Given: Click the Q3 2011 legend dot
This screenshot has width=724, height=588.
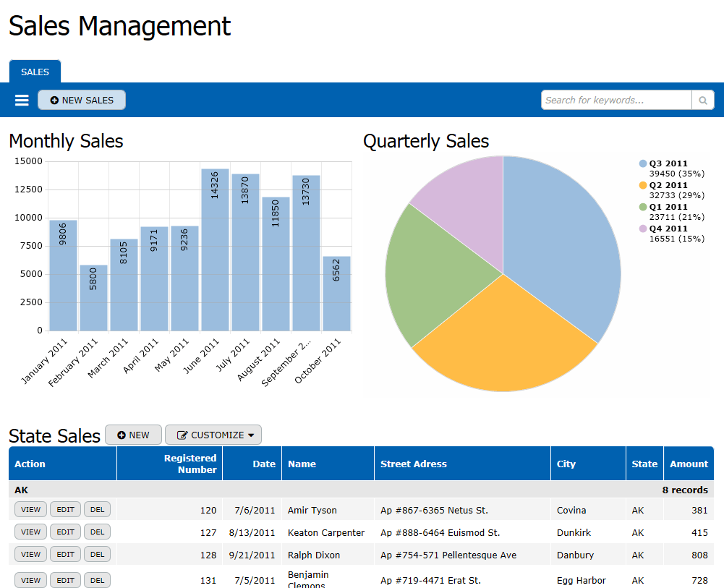Looking at the screenshot, I should coord(643,163).
